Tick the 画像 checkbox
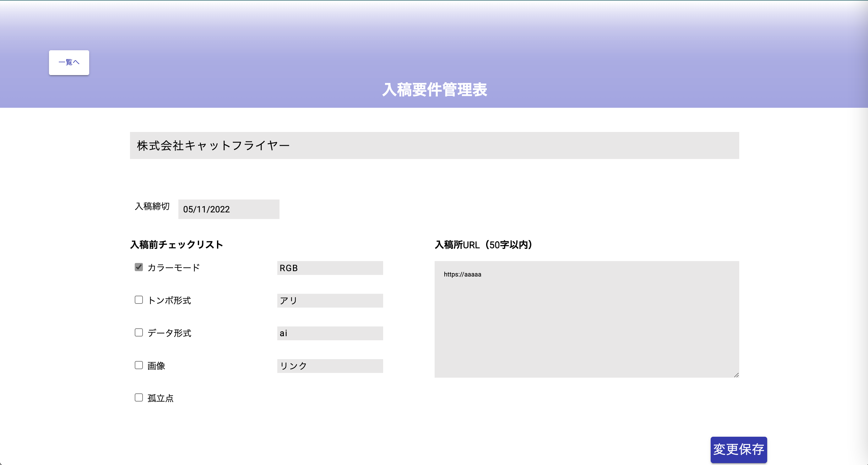This screenshot has width=868, height=465. pyautogui.click(x=139, y=365)
